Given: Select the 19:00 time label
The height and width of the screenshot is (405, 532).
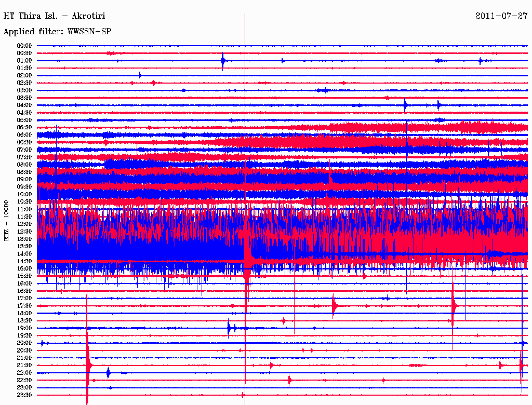Looking at the screenshot, I should pos(24,328).
